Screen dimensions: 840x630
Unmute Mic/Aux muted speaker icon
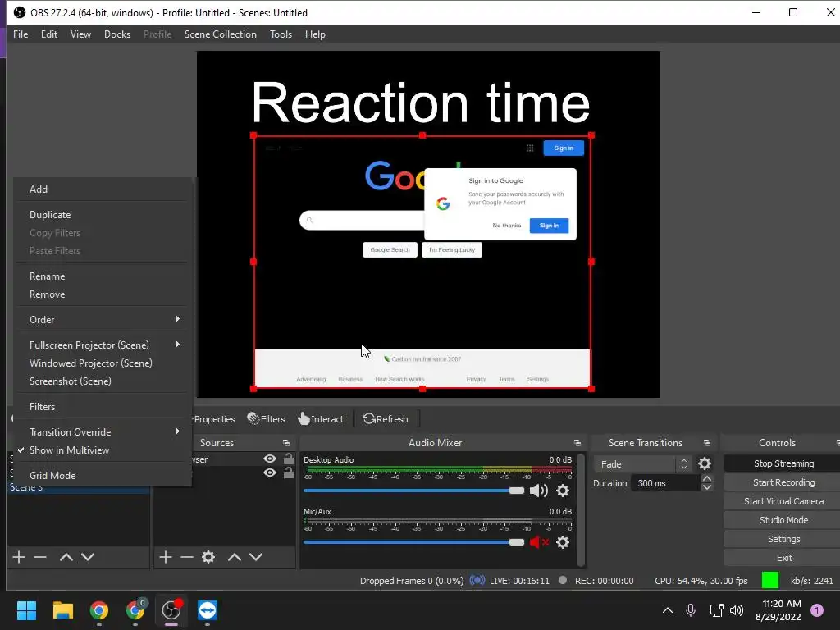539,542
